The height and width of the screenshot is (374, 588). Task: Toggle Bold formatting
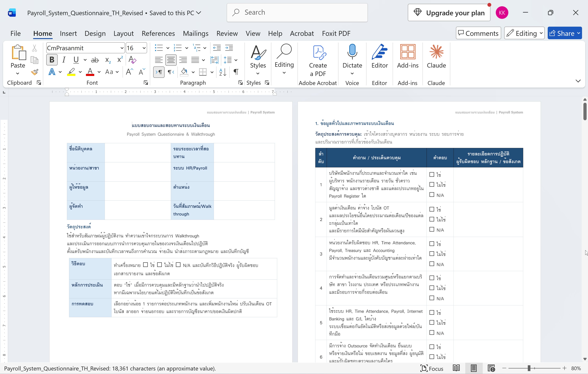(52, 60)
